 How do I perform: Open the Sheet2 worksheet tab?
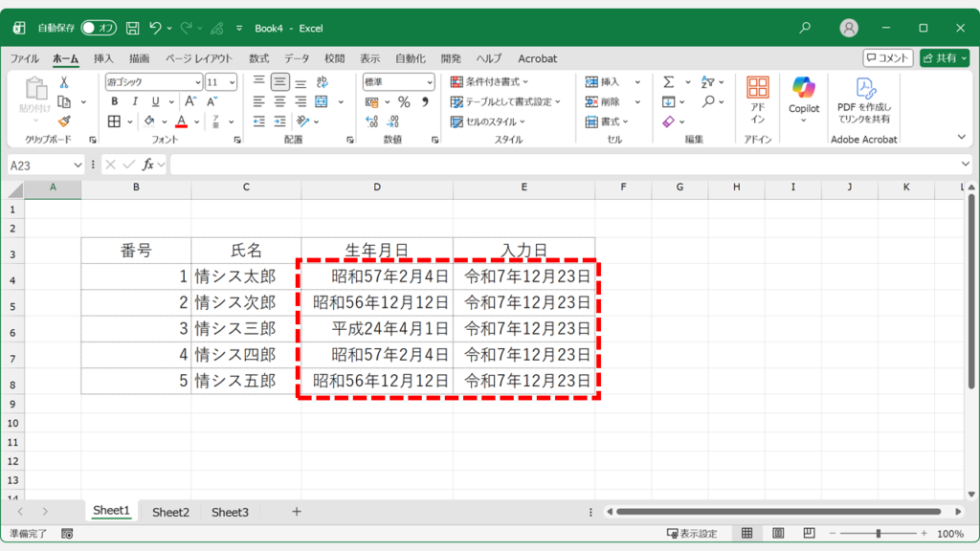170,512
